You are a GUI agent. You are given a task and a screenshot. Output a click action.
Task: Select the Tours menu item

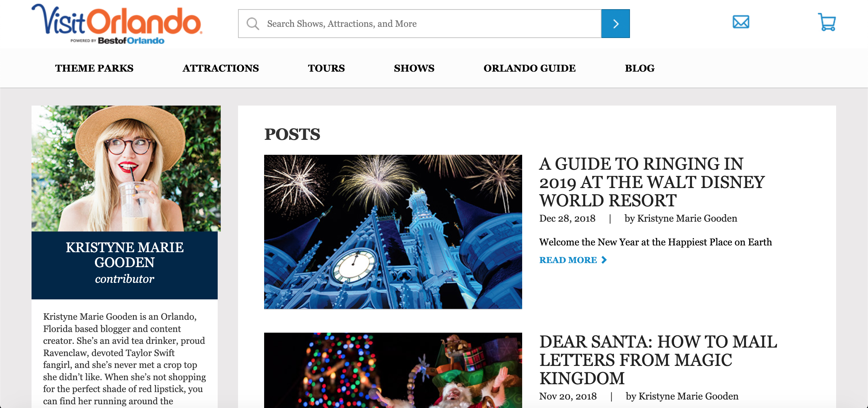pyautogui.click(x=326, y=68)
